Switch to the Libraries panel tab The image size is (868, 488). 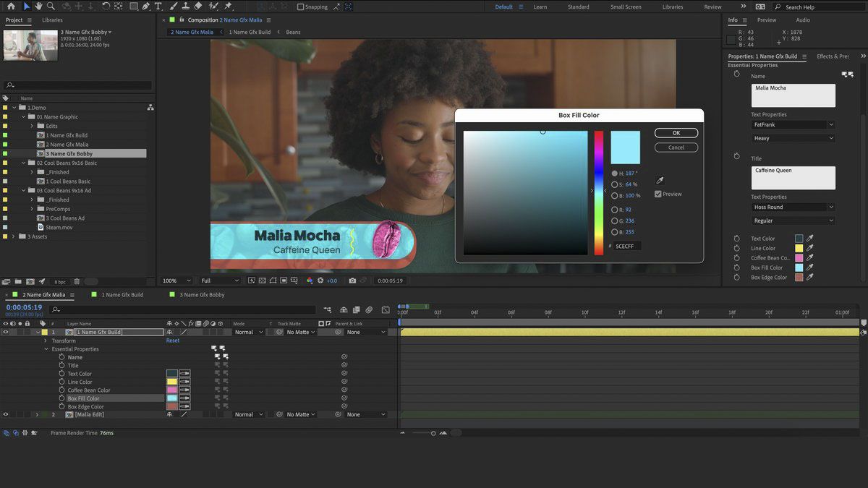point(51,20)
